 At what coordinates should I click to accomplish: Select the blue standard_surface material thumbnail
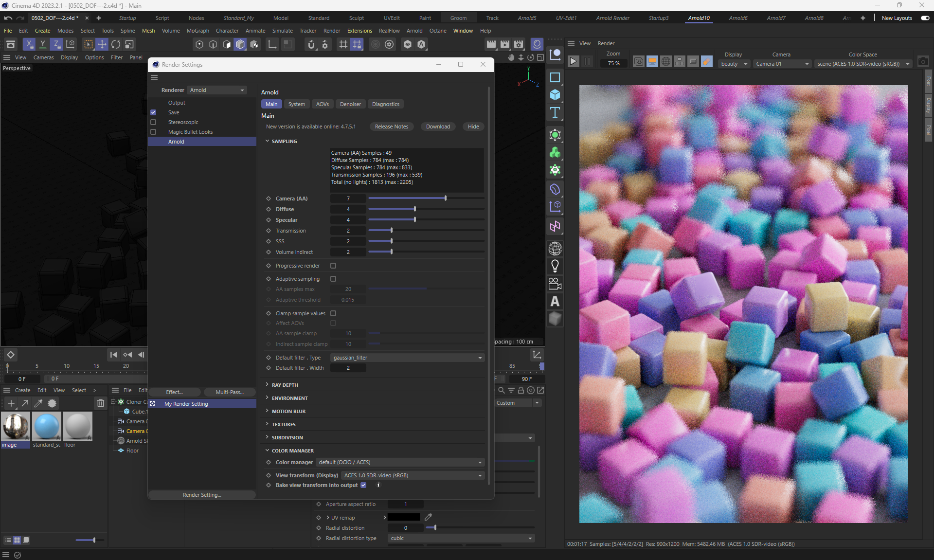(47, 426)
